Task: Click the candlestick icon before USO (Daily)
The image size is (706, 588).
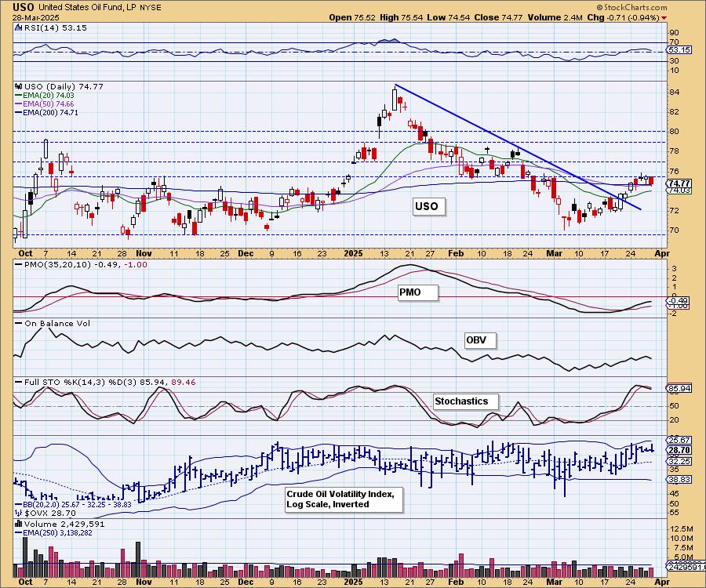Action: point(18,86)
